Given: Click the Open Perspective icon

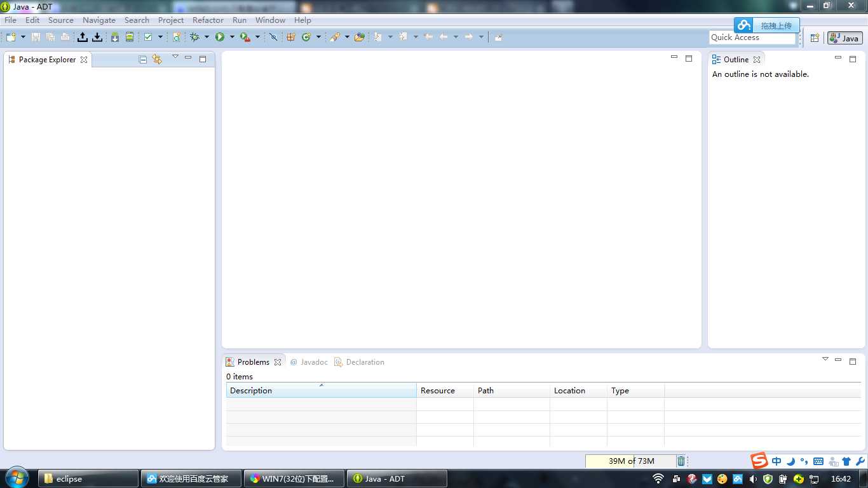Looking at the screenshot, I should (815, 38).
